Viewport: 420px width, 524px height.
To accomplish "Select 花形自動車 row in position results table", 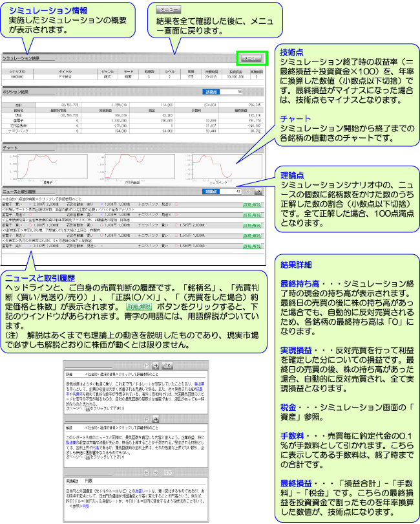I will tap(133, 126).
